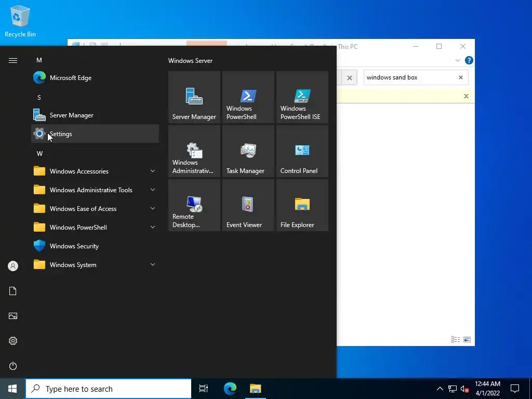Select the Windows Server tile group header
532x399 pixels.
click(190, 61)
